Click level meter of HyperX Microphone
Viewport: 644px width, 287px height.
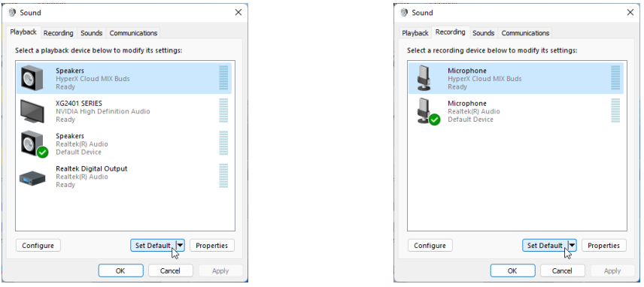pyautogui.click(x=615, y=78)
